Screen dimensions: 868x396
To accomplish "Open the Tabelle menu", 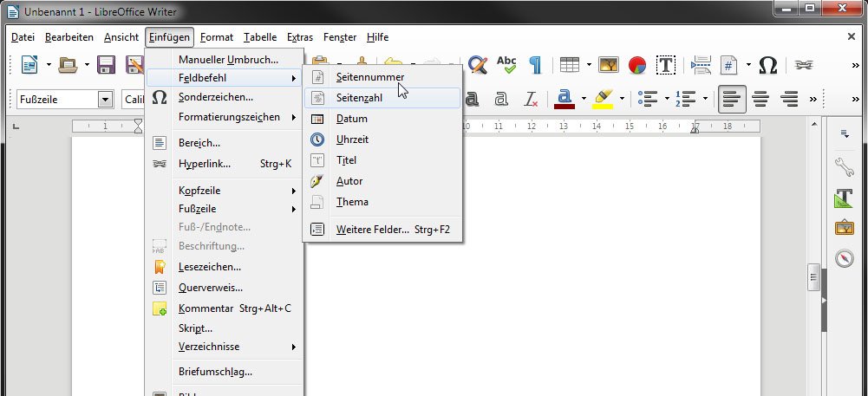I will click(259, 37).
